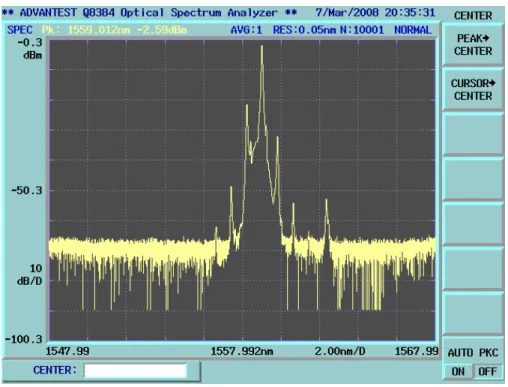Click the RES:0.05nm resolution readout

pyautogui.click(x=304, y=30)
